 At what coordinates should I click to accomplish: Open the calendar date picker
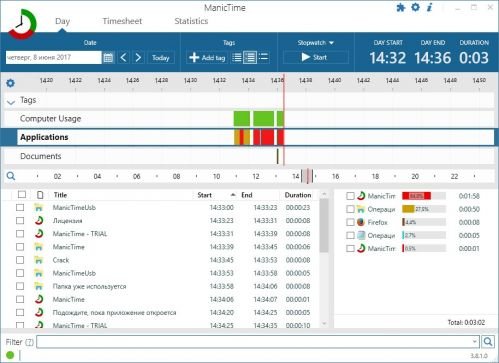click(108, 57)
